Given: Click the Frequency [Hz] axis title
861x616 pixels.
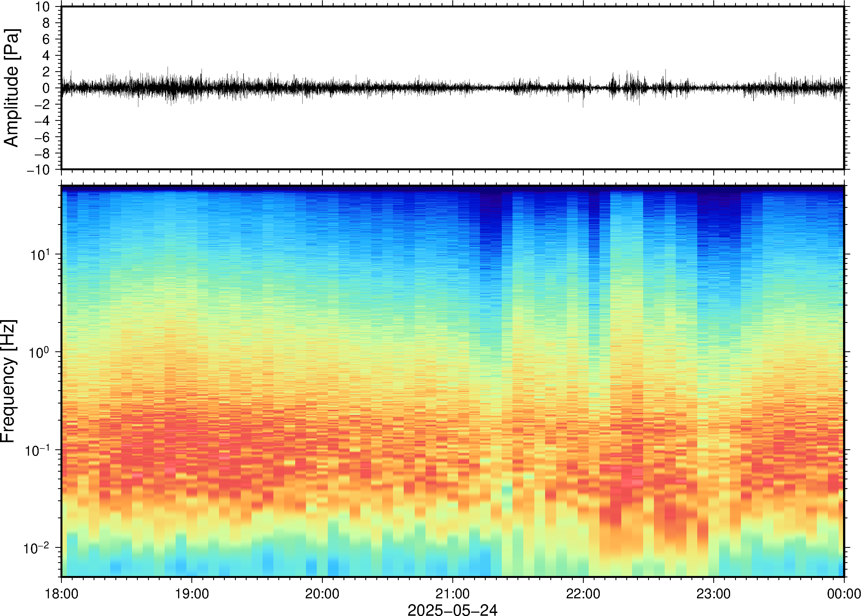Looking at the screenshot, I should 8,381.
